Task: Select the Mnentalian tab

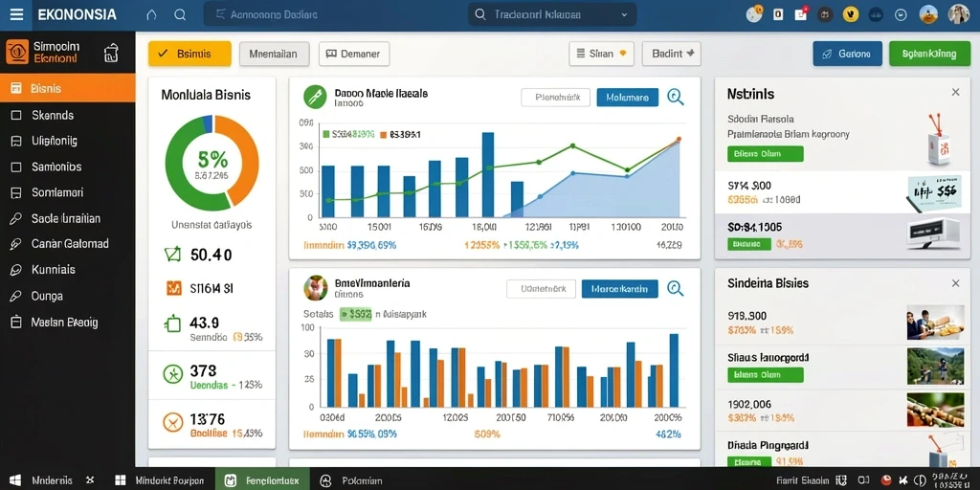Action: pos(273,54)
